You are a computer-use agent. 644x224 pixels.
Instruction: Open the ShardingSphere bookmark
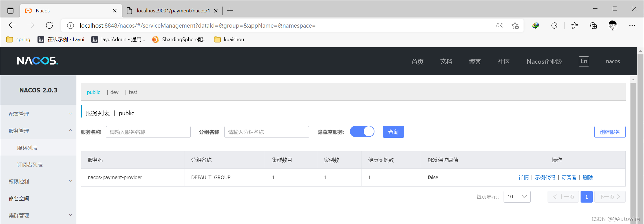180,39
